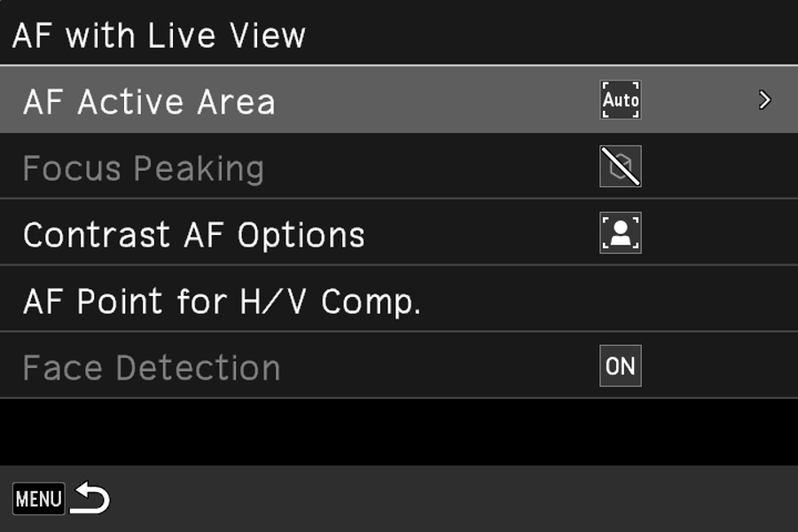Click the Auto AF area mode icon

[621, 100]
